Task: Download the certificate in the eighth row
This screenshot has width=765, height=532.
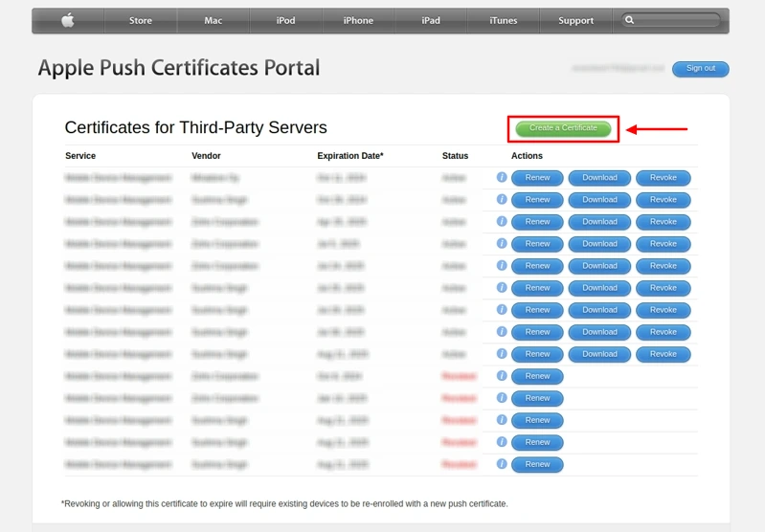Action: (599, 332)
